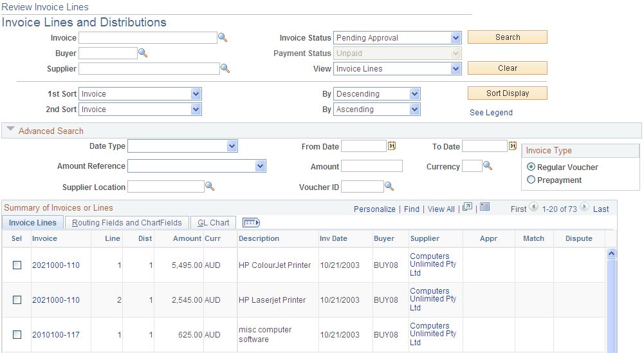
Task: Focus the Amount input field
Action: 372,166
